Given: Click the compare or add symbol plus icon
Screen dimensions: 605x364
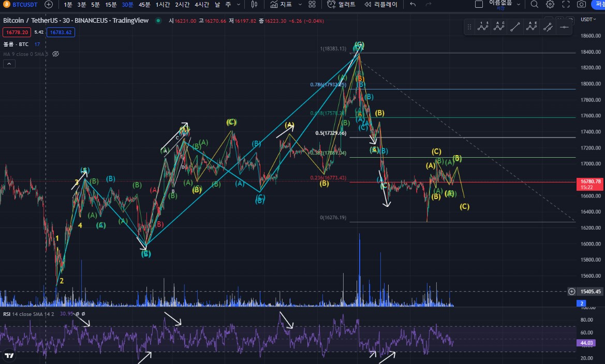Looking at the screenshot, I should [49, 5].
